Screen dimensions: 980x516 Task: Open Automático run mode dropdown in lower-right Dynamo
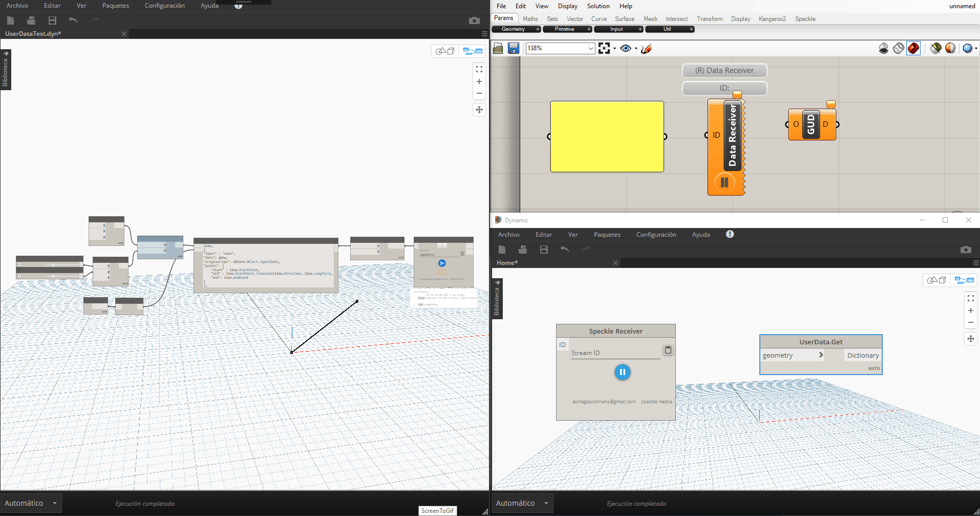click(523, 503)
